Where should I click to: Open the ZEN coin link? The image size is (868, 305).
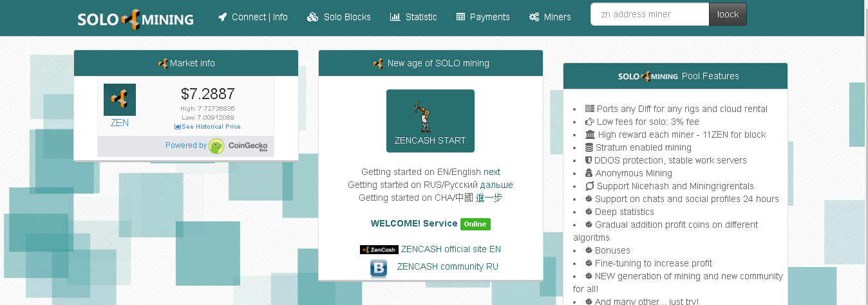pyautogui.click(x=120, y=123)
